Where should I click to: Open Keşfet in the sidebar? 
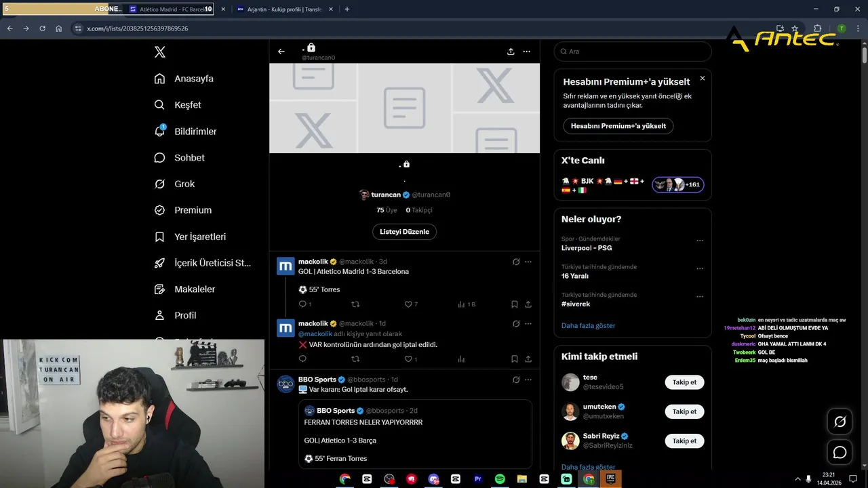178,105
